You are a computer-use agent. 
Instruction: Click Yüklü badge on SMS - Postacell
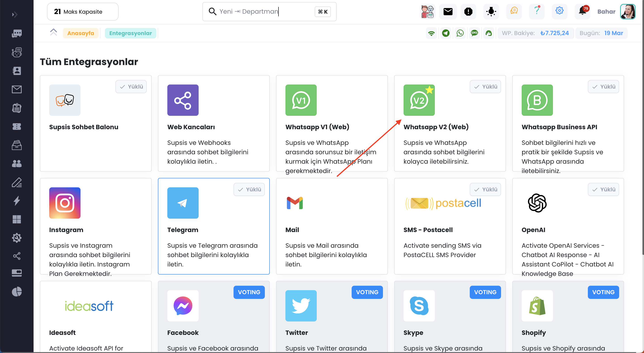tap(485, 189)
